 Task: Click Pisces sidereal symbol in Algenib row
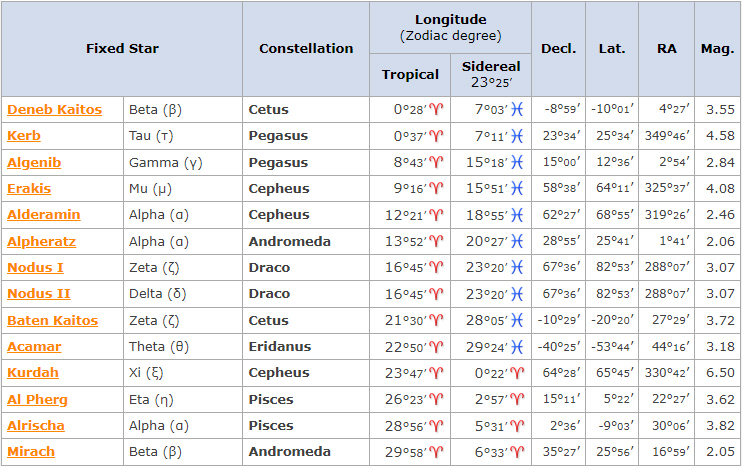[x=517, y=162]
